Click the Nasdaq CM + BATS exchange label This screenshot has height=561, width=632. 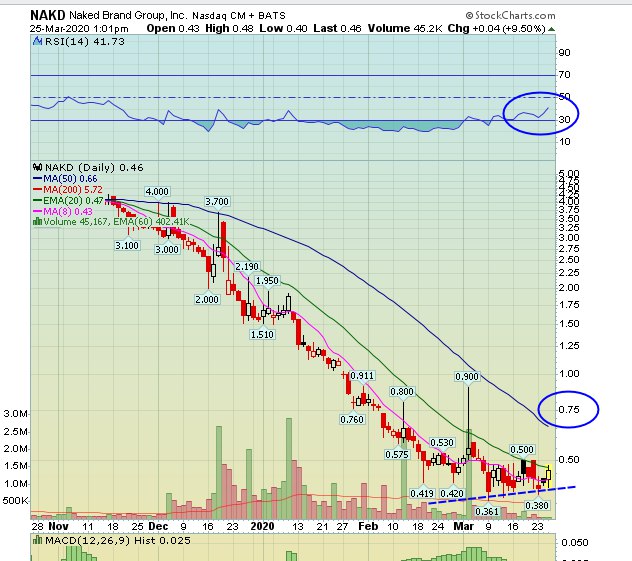[239, 16]
